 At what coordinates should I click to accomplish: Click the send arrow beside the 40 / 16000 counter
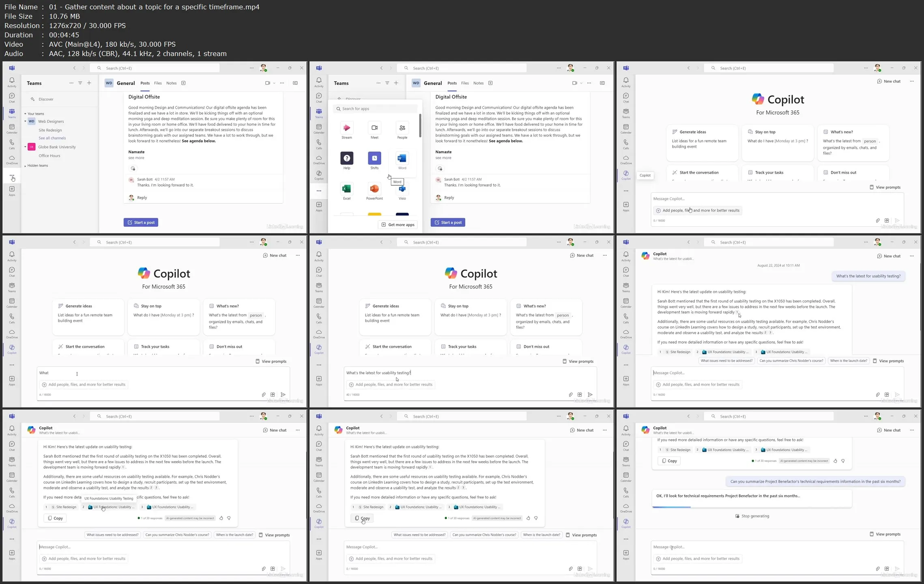pyautogui.click(x=590, y=394)
